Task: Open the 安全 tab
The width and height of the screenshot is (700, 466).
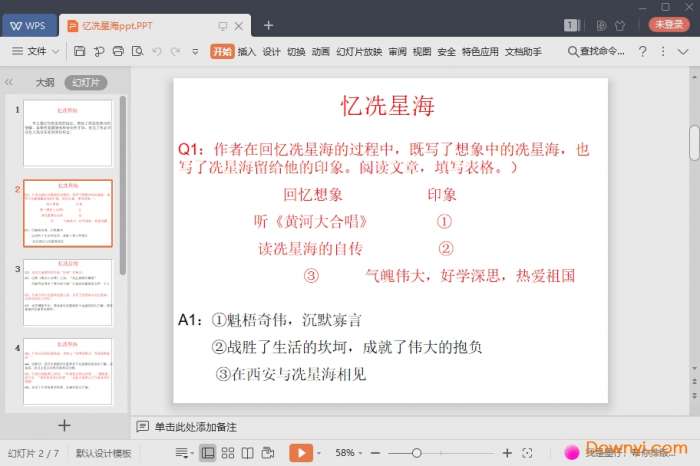Action: coord(446,52)
